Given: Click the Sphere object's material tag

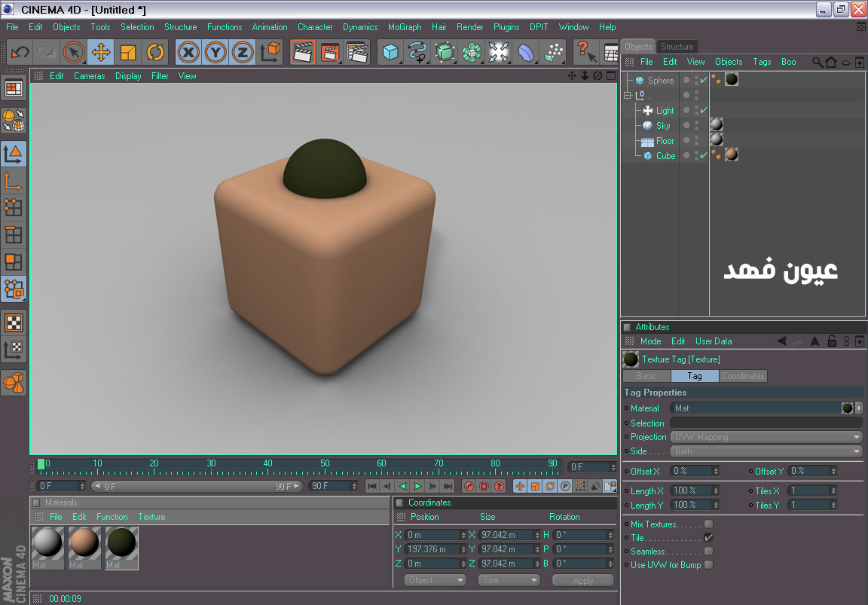Looking at the screenshot, I should [x=732, y=80].
